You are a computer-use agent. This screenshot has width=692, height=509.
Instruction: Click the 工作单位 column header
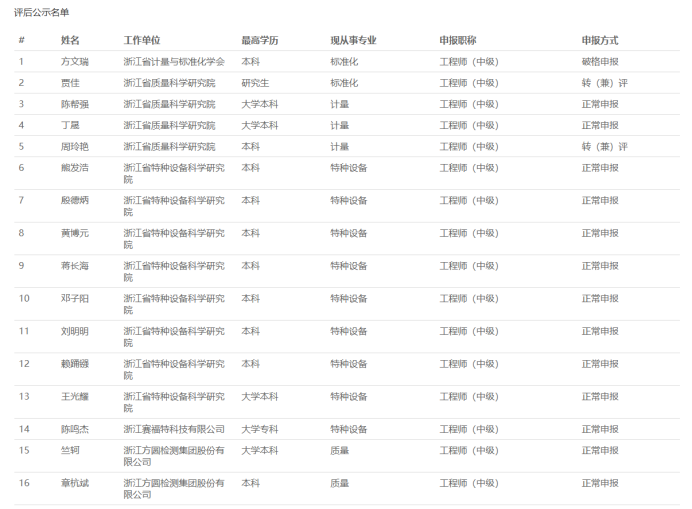141,40
